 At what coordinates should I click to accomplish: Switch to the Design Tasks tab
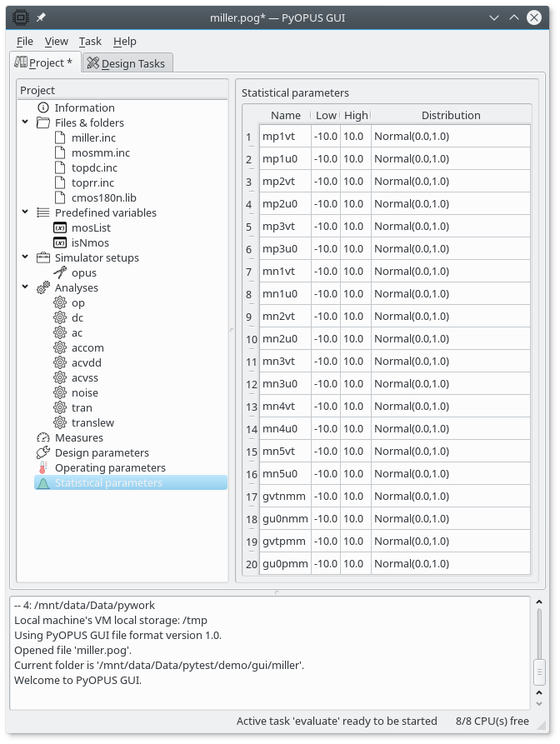[127, 63]
